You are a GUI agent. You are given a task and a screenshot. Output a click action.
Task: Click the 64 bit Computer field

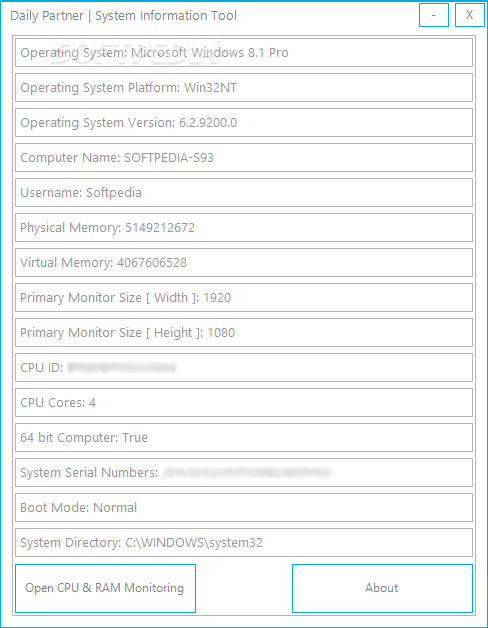(x=244, y=437)
